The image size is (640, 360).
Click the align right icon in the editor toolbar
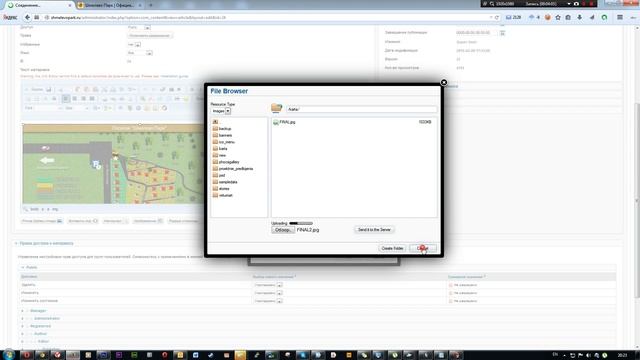click(83, 99)
